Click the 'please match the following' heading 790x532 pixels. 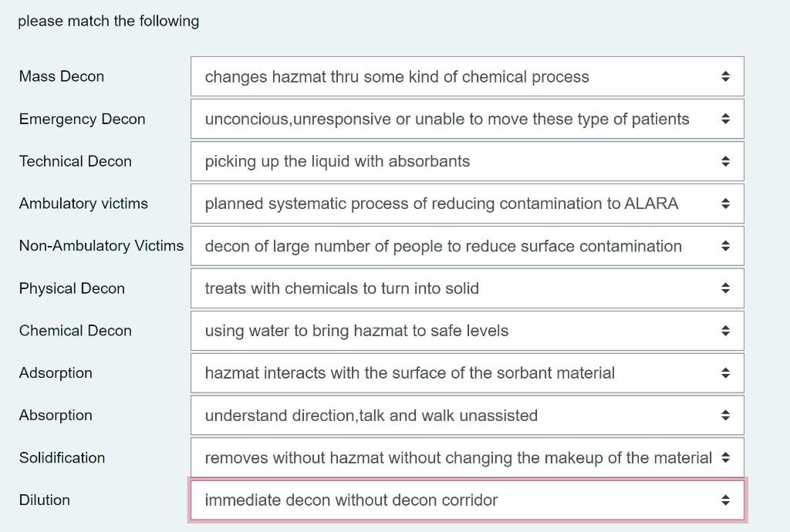pyautogui.click(x=107, y=21)
